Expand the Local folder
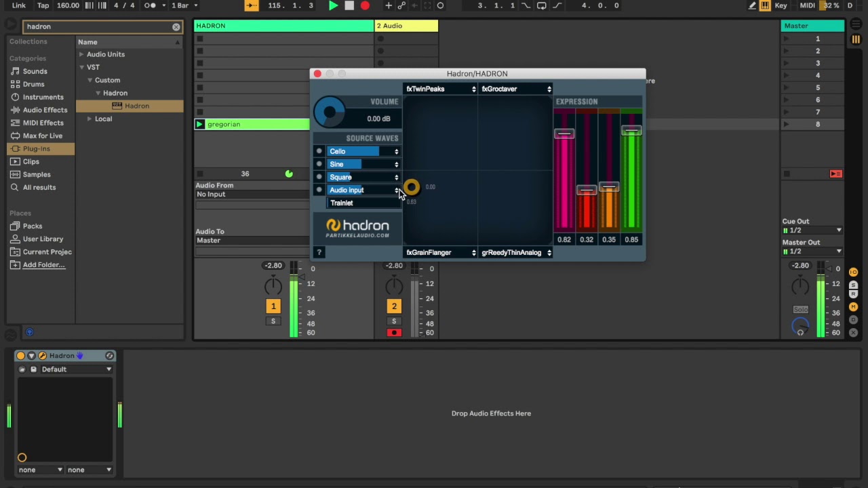This screenshot has width=868, height=488. pyautogui.click(x=90, y=119)
